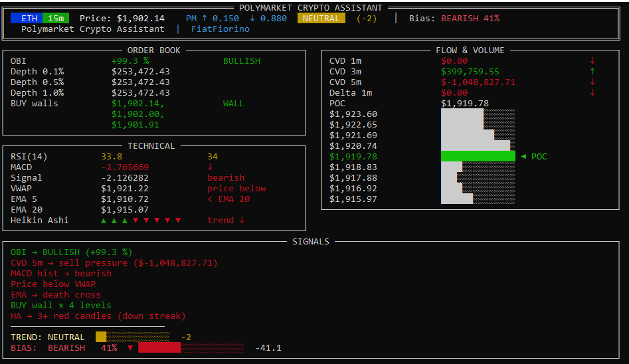Click the CVD 1m down arrow

[x=592, y=61]
